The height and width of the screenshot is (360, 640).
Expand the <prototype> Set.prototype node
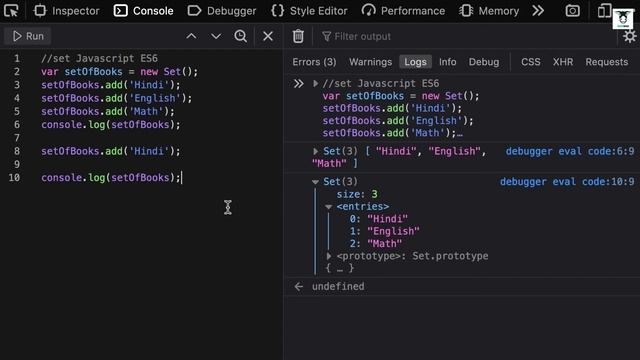pyautogui.click(x=329, y=256)
